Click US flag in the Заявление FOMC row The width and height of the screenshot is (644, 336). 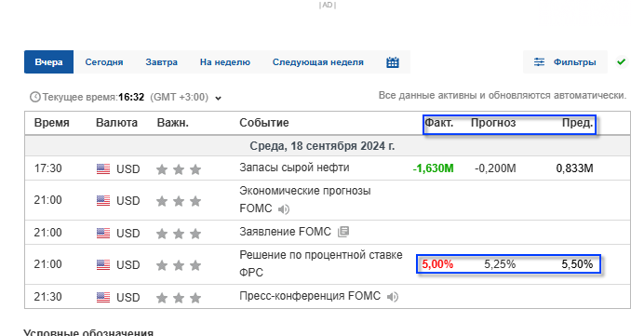coord(103,233)
